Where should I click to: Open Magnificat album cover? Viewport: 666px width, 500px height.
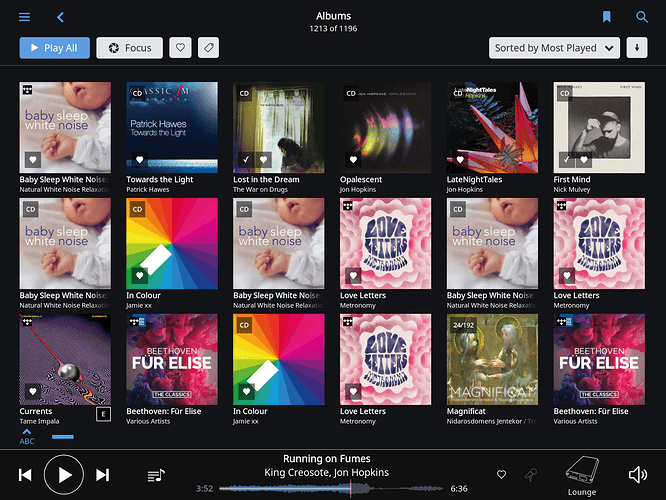[492, 359]
